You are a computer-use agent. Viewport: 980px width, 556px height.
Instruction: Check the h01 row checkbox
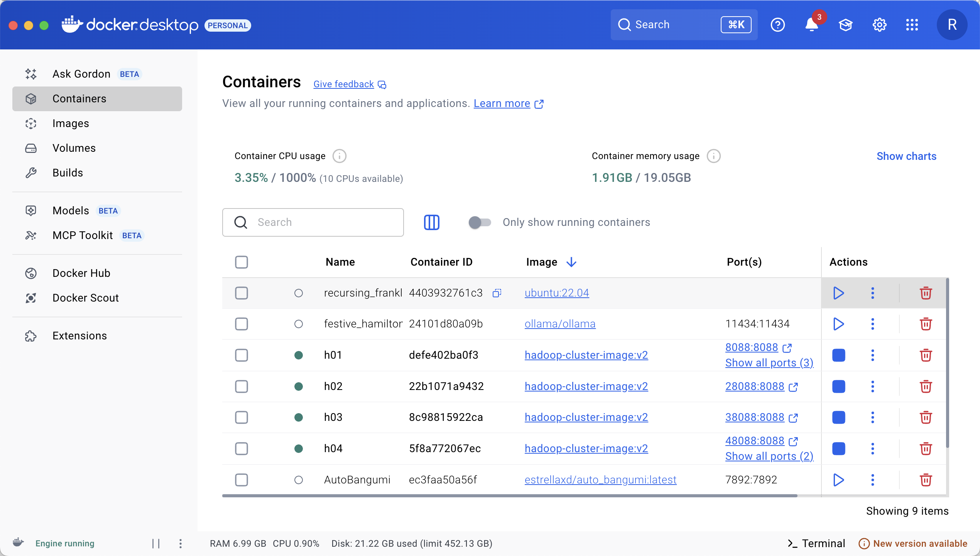coord(242,355)
